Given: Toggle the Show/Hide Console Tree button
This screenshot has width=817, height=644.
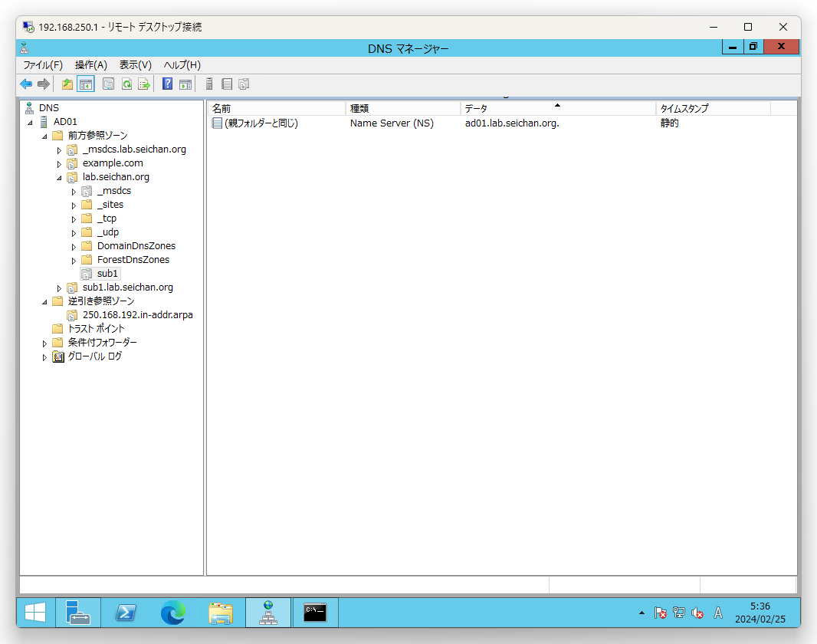Looking at the screenshot, I should [x=86, y=84].
